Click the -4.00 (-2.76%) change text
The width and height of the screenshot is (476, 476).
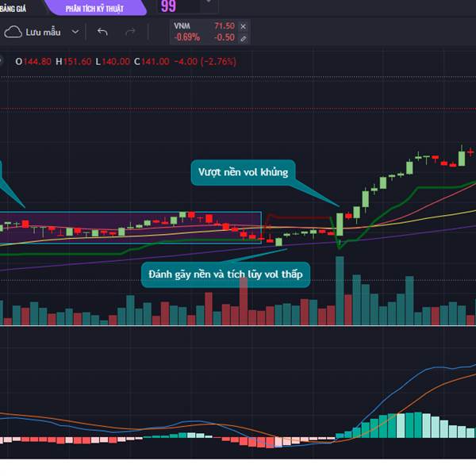(x=205, y=62)
